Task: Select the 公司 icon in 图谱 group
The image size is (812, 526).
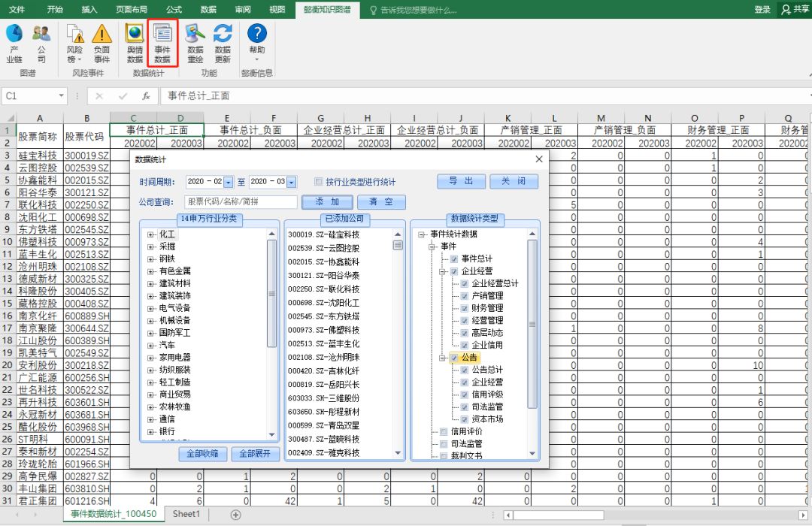Action: 43,41
